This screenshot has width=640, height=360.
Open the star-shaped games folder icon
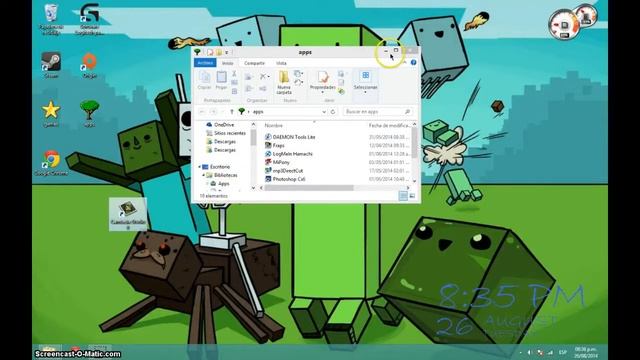pos(51,113)
